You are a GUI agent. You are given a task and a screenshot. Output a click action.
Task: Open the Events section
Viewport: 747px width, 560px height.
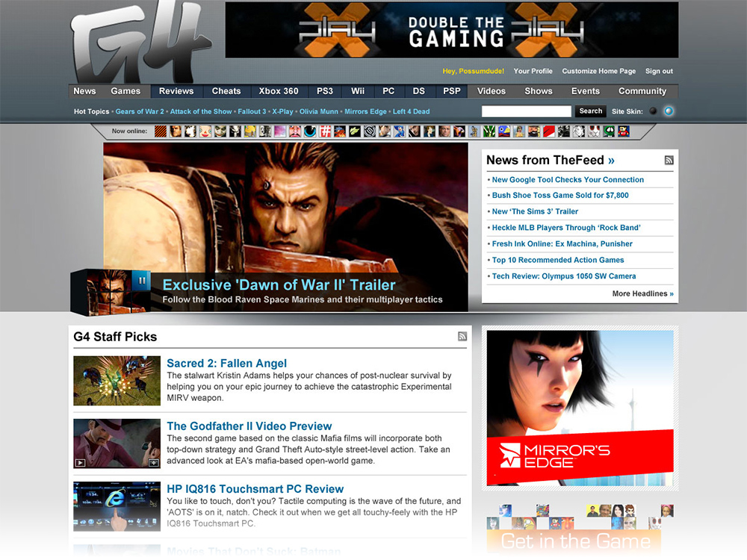pos(586,91)
